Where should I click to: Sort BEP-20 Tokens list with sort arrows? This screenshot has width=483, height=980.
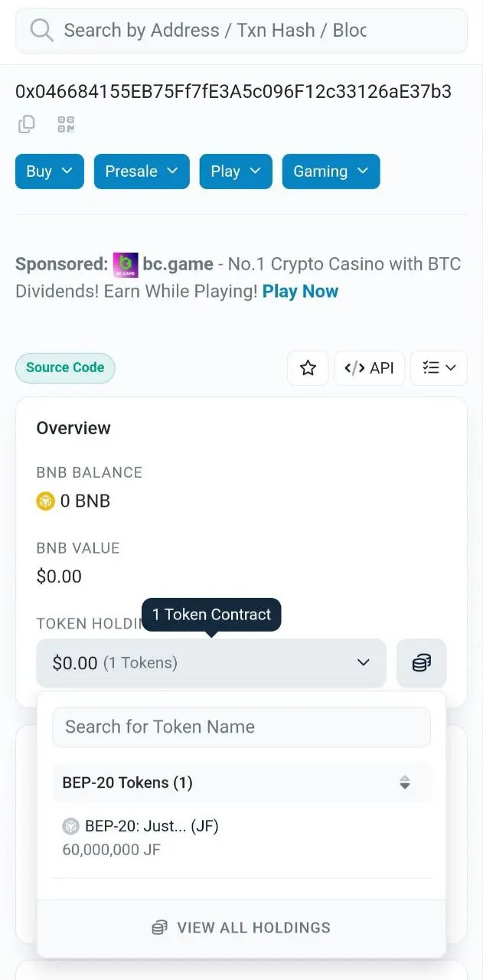pyautogui.click(x=405, y=782)
